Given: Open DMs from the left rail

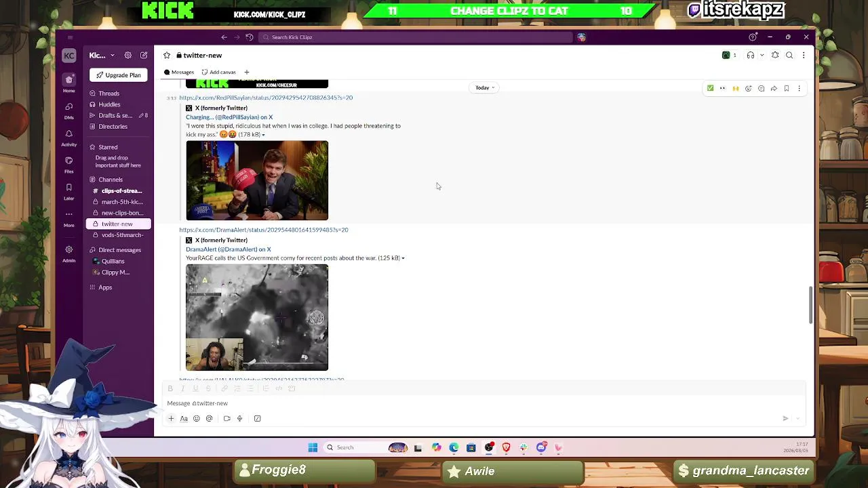Looking at the screenshot, I should (x=68, y=110).
